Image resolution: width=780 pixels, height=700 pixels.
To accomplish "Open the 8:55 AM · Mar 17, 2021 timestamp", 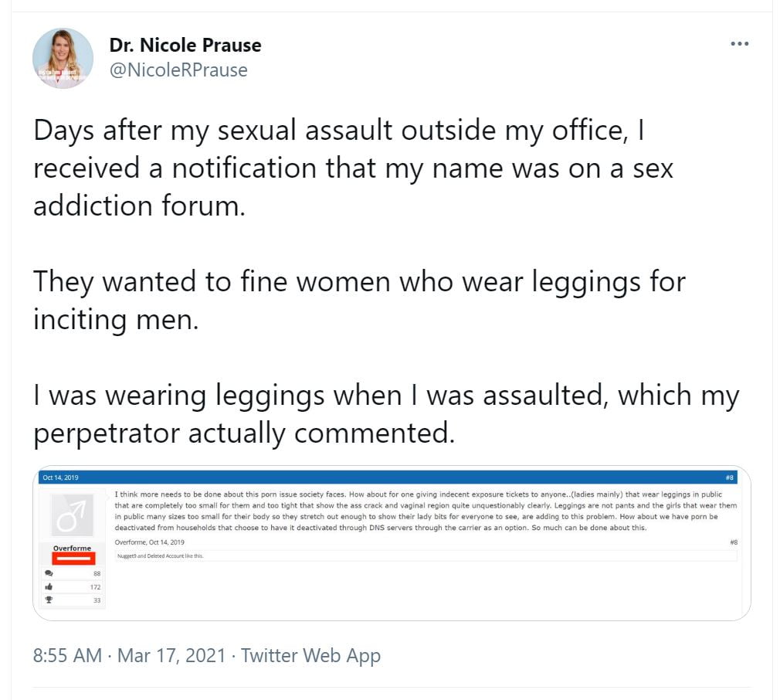I will pyautogui.click(x=129, y=656).
